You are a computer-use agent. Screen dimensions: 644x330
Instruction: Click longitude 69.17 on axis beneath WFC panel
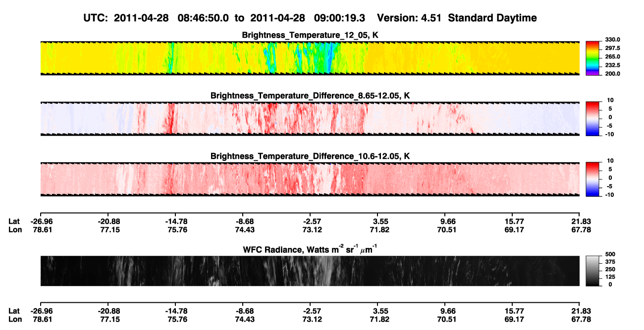click(x=513, y=319)
